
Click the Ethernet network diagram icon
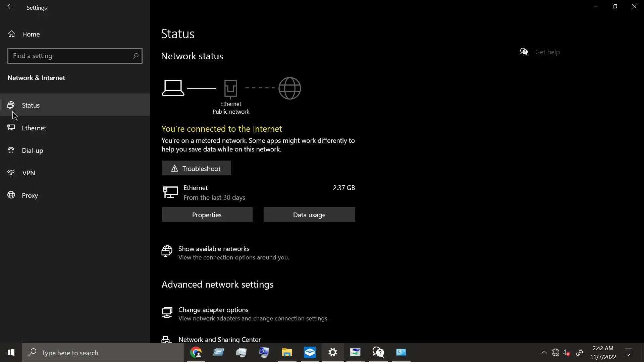click(230, 88)
